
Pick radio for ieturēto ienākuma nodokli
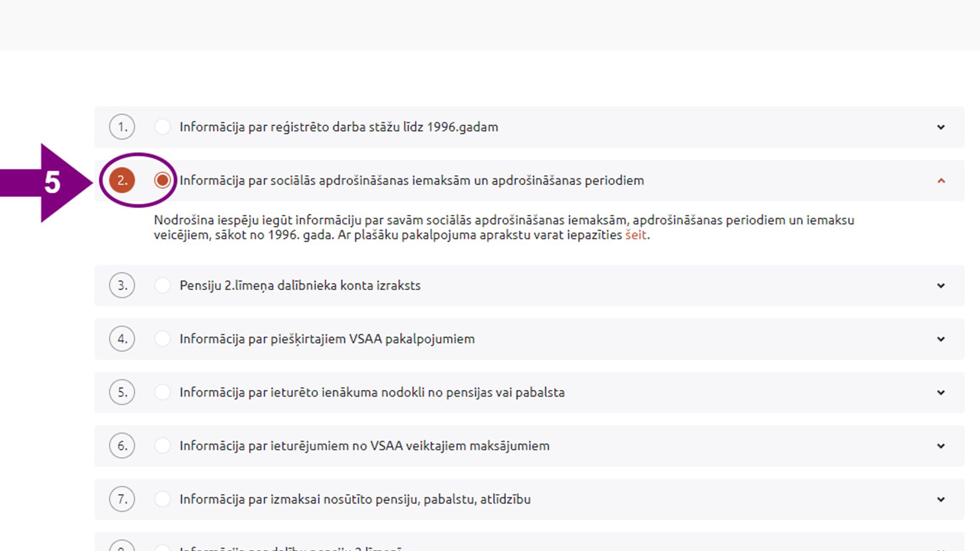coord(162,392)
